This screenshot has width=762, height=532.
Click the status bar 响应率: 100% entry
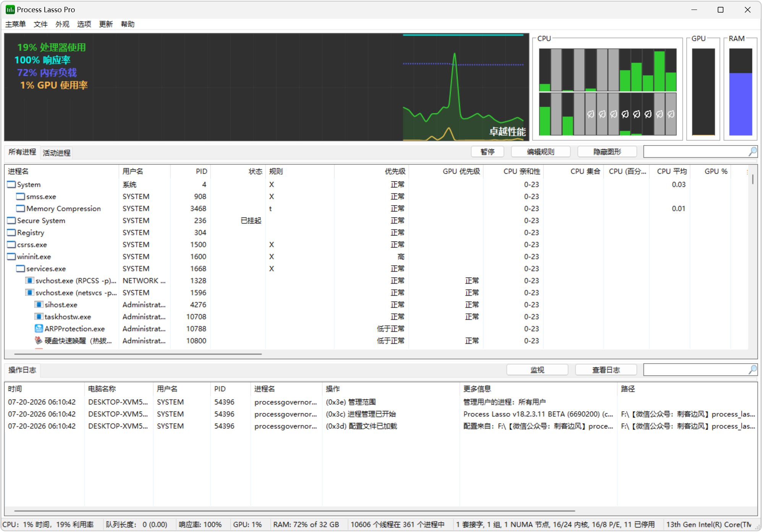click(200, 525)
